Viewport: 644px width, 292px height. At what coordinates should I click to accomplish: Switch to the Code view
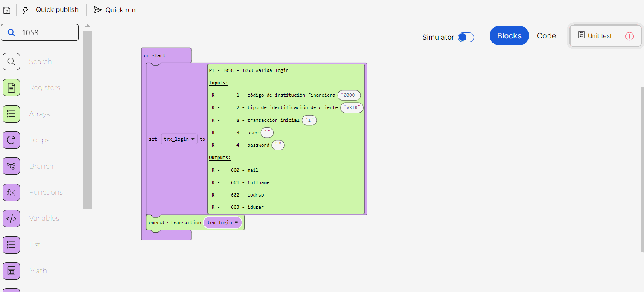546,36
